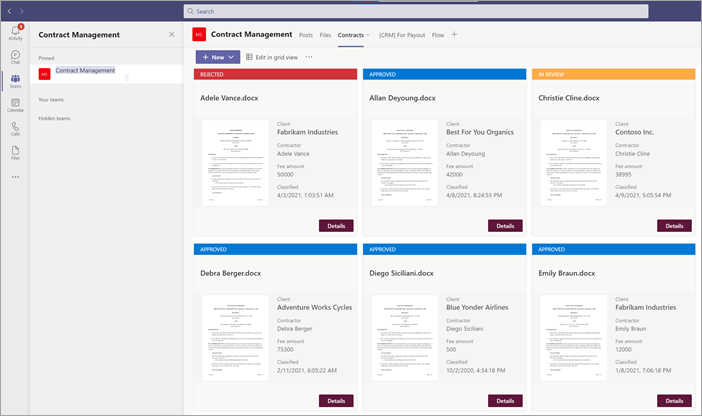The image size is (702, 416).
Task: Click the MS channel avatar in header
Action: coord(199,34)
